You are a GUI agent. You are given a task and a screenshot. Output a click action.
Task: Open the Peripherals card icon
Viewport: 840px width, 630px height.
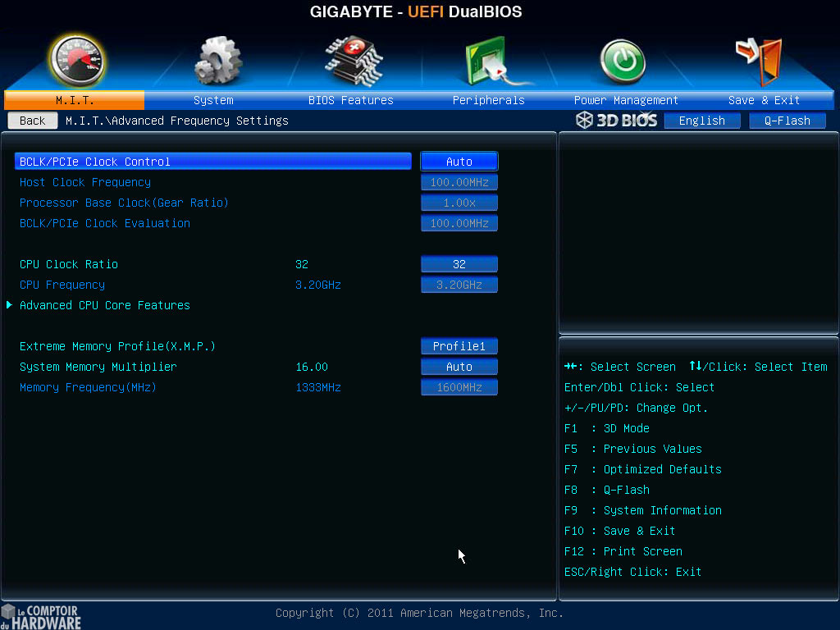tap(488, 62)
